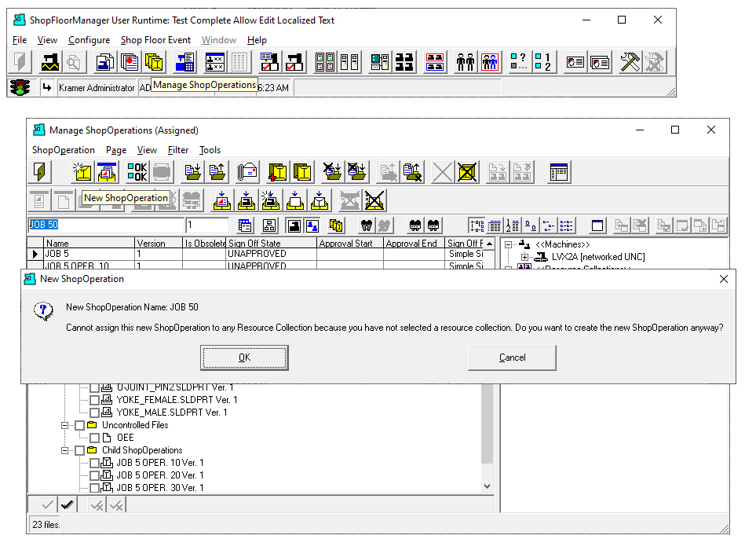Check the OEE file checkbox
This screenshot has height=550, width=756.
coord(94,438)
